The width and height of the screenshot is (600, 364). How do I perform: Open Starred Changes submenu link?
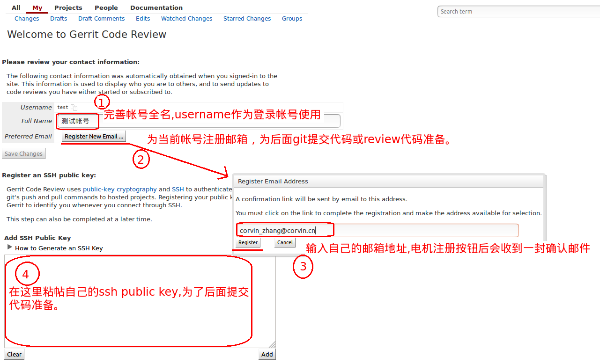(x=247, y=19)
